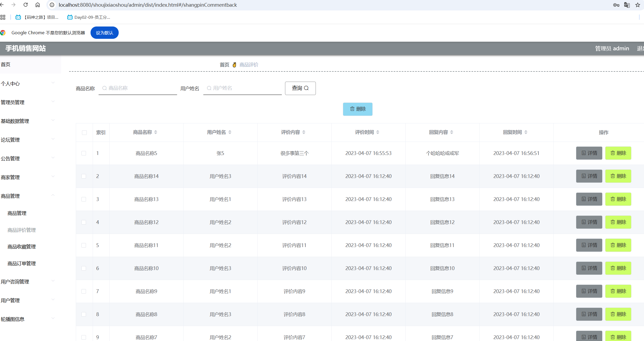The height and width of the screenshot is (341, 644).
Task: Select checkbox for row 商品名称13
Action: 84,199
